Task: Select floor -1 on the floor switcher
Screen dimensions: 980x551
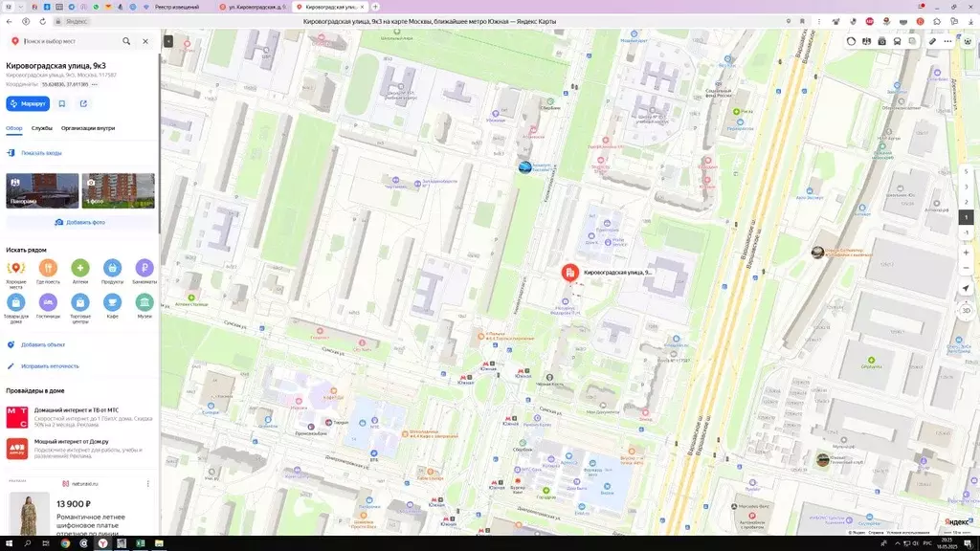Action: (967, 232)
